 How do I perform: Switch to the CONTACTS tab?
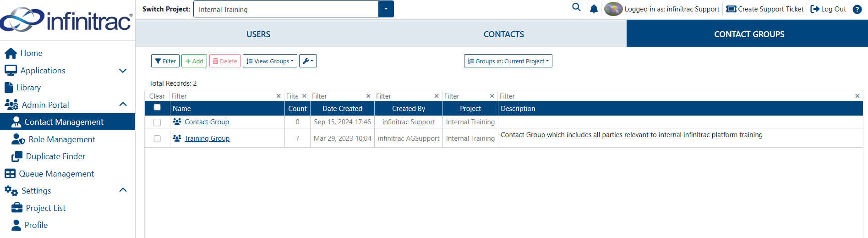pos(504,34)
